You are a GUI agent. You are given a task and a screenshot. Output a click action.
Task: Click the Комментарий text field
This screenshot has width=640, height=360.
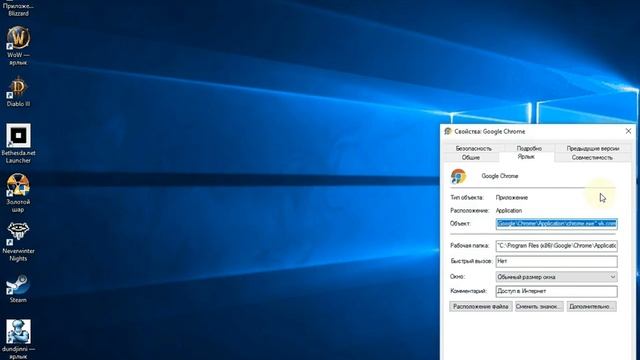[x=556, y=291]
